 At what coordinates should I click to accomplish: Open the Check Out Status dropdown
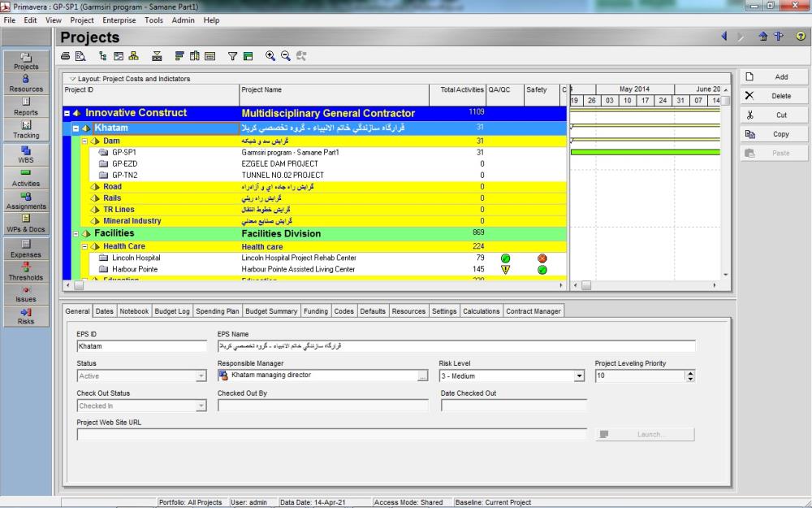tap(201, 406)
